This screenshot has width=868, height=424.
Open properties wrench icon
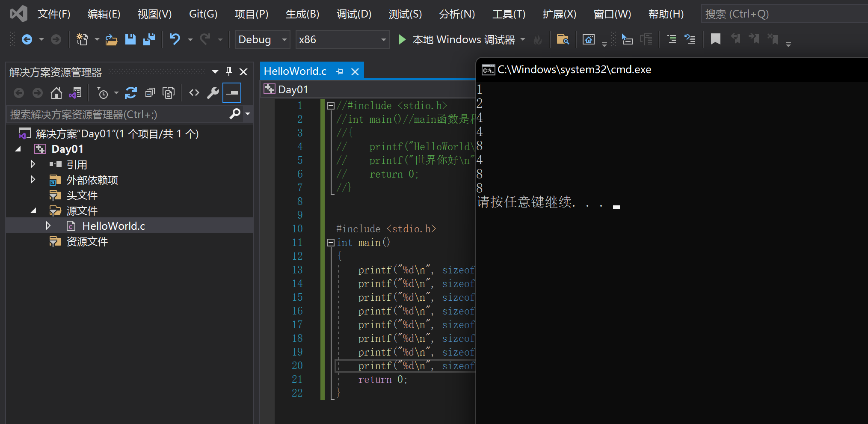click(x=213, y=93)
